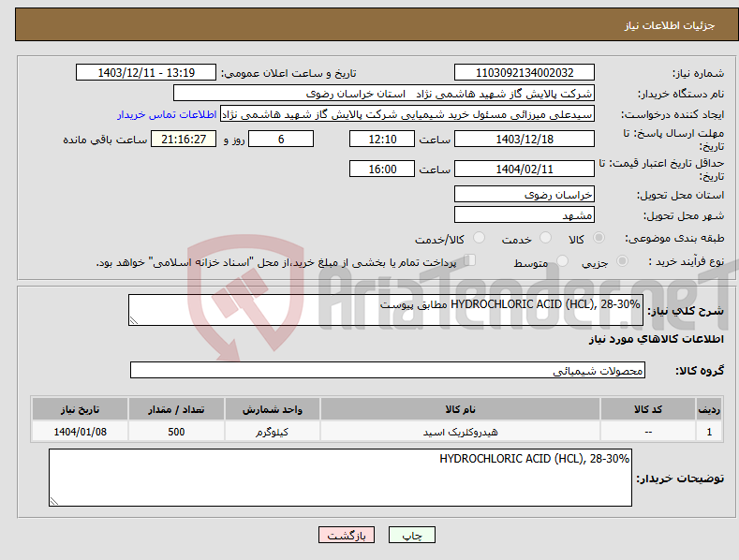
Task: Click the واحد شمارش column header
Action: [x=273, y=409]
